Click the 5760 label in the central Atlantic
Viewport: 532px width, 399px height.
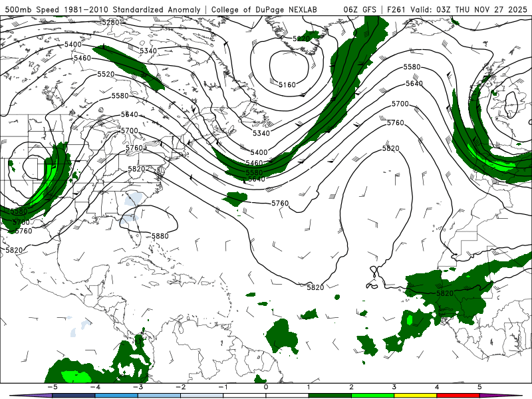280,203
